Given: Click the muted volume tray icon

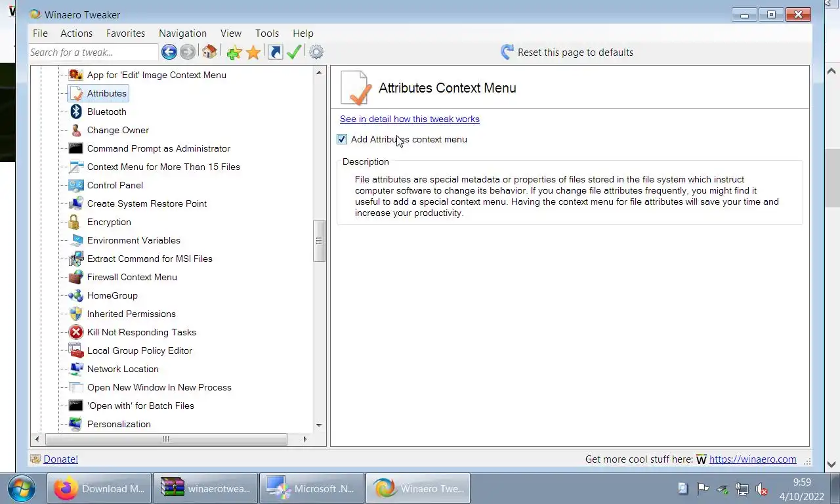Looking at the screenshot, I should coord(762,489).
